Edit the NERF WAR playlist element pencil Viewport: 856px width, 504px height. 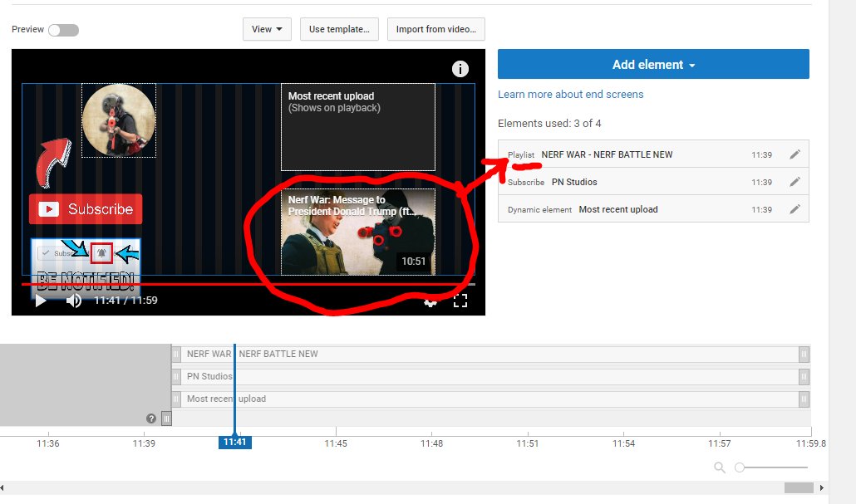(795, 154)
